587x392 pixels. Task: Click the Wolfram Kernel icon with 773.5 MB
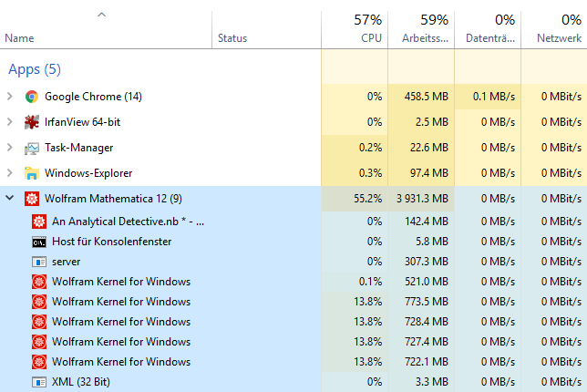(x=39, y=302)
